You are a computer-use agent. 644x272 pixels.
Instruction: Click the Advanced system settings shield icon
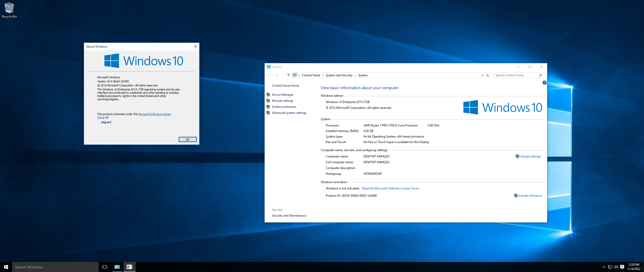point(268,113)
